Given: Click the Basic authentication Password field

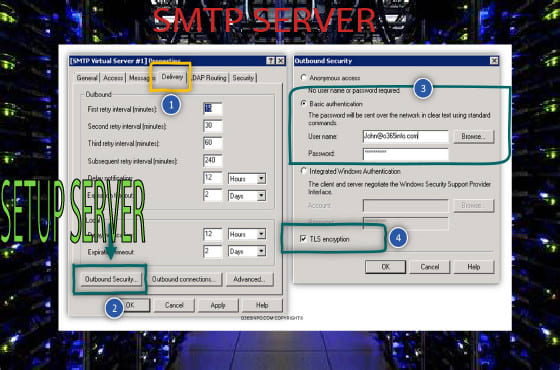Looking at the screenshot, I should [405, 154].
